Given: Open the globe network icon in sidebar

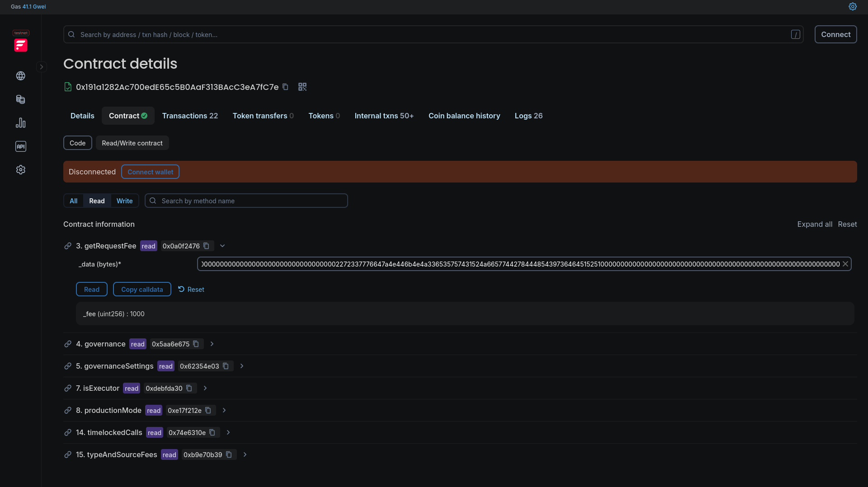Looking at the screenshot, I should (20, 76).
